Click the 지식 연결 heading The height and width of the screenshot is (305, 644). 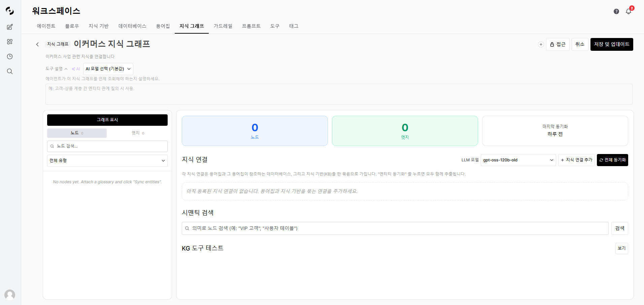[x=195, y=159]
